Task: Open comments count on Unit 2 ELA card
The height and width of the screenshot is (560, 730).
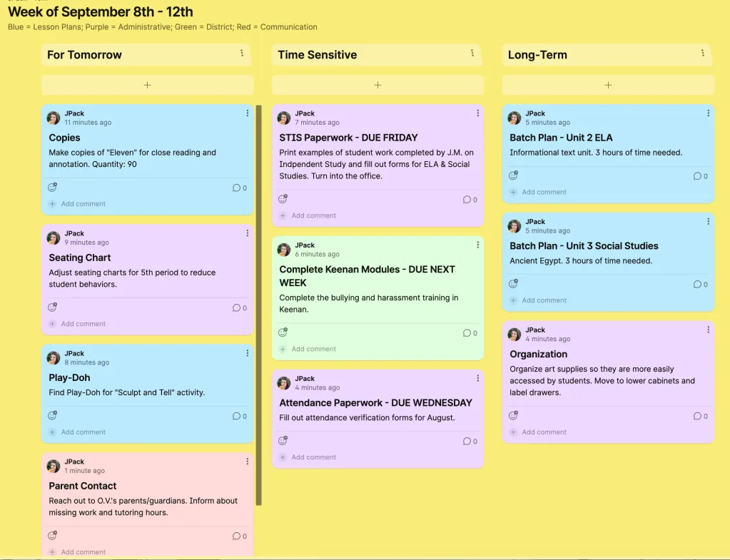Action: tap(701, 176)
